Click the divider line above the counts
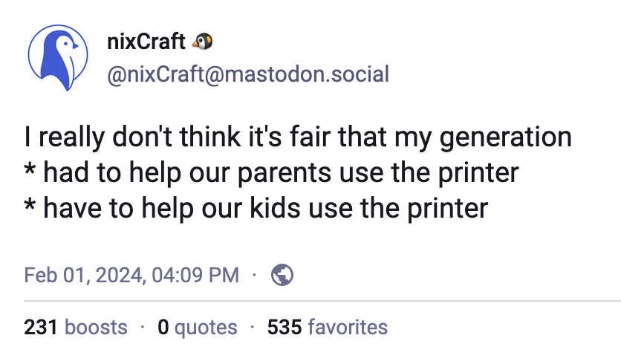This screenshot has height=364, width=621. [x=321, y=301]
